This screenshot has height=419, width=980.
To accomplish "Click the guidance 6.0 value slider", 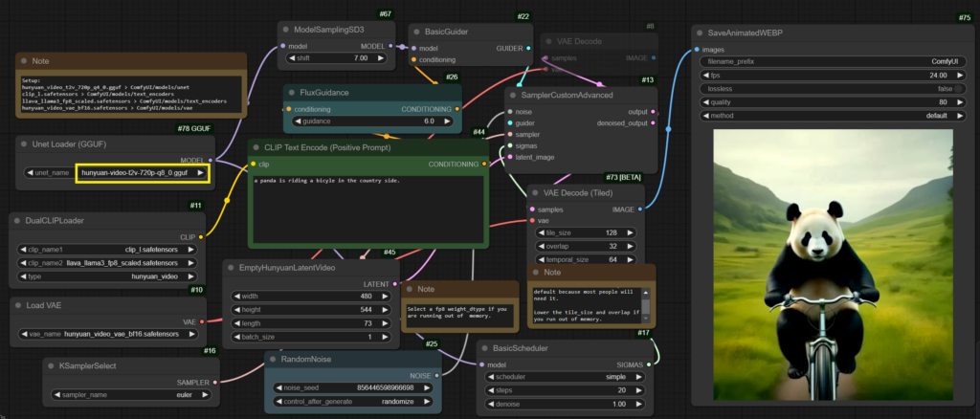I will (x=373, y=121).
